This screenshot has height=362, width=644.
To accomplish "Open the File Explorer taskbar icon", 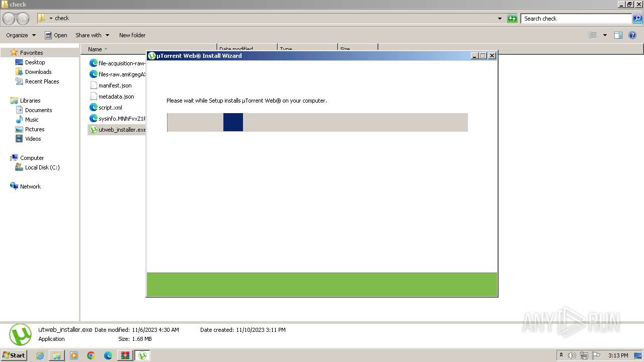I will click(x=57, y=355).
